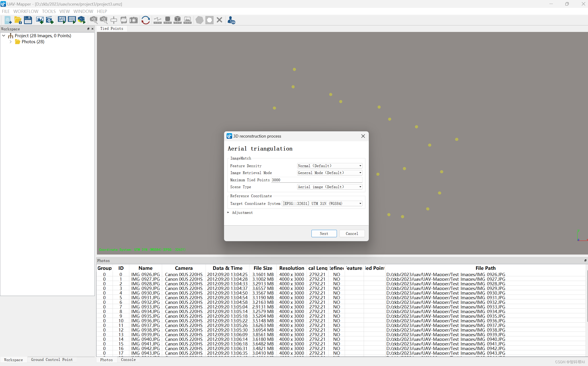Click the File Path column header
The width and height of the screenshot is (588, 366).
pyautogui.click(x=485, y=268)
